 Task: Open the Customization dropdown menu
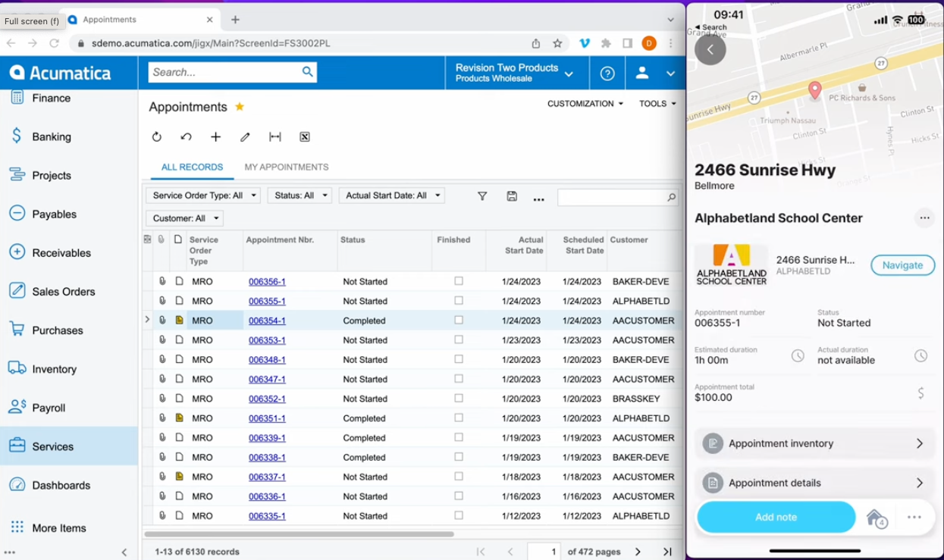pos(585,104)
